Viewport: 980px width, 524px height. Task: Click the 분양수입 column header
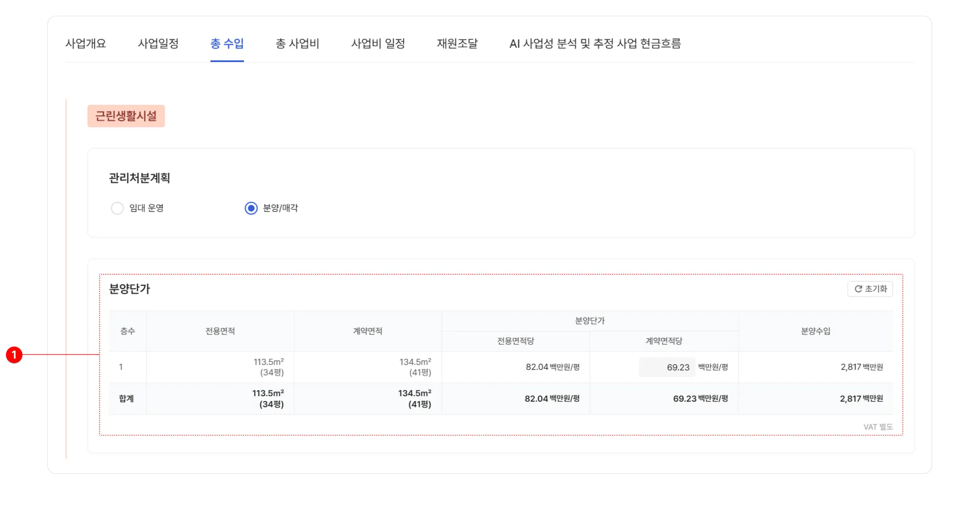[x=815, y=331]
